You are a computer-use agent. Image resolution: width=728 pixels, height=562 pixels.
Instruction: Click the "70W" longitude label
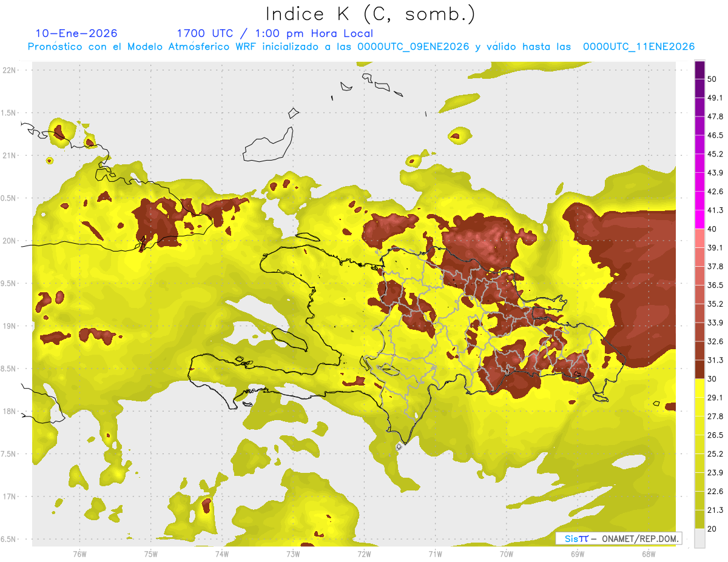click(x=506, y=554)
